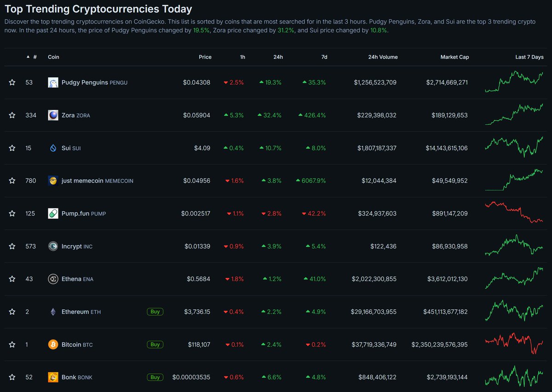The image size is (552, 392).
Task: Star Incrypt as favorite
Action: coord(12,246)
